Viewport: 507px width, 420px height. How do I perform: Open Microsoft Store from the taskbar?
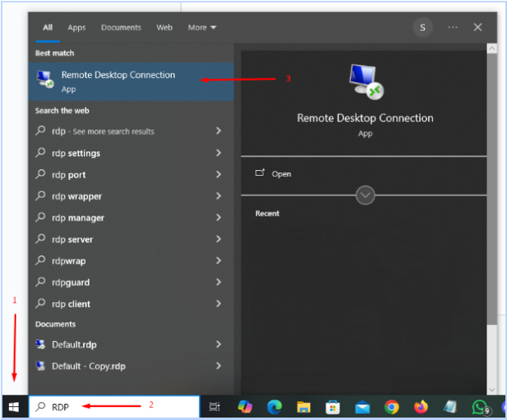333,407
